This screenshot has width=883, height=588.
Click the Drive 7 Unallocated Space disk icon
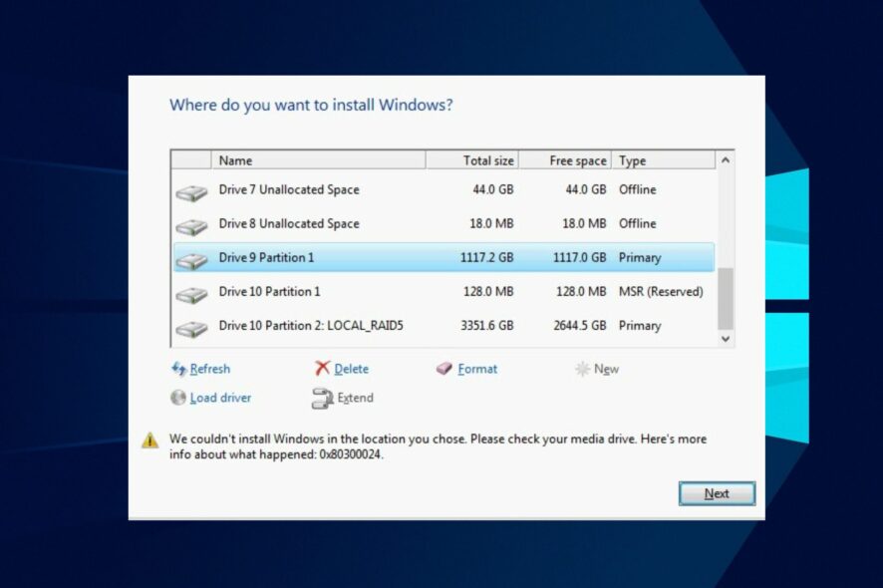pyautogui.click(x=190, y=189)
